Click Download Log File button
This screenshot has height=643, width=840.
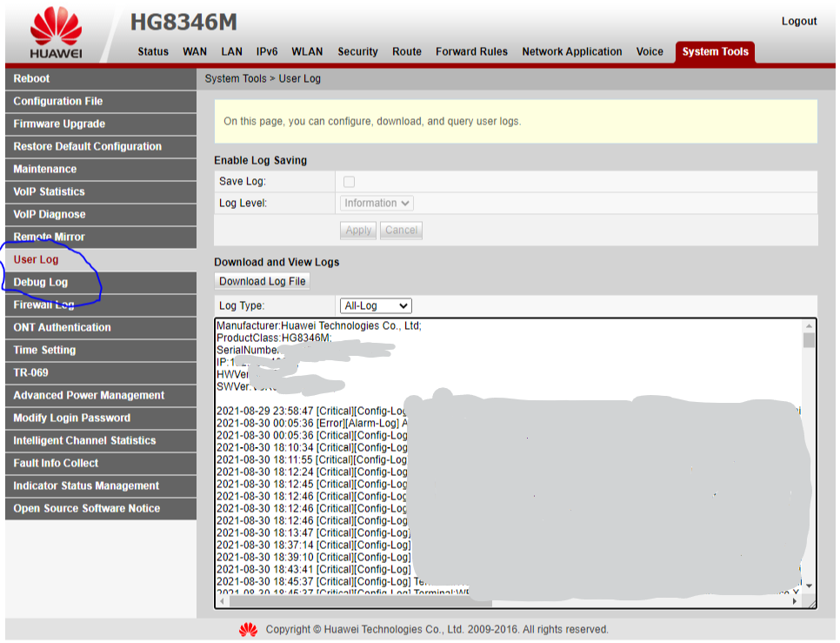click(262, 281)
